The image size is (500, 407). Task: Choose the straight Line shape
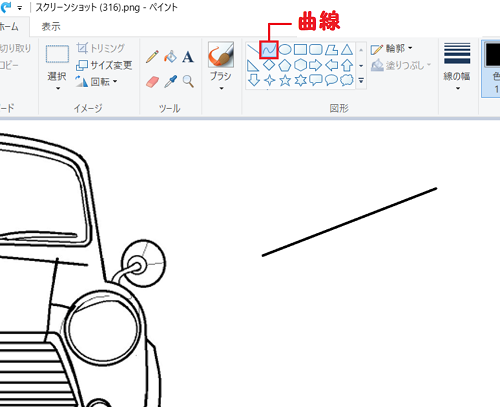(253, 50)
